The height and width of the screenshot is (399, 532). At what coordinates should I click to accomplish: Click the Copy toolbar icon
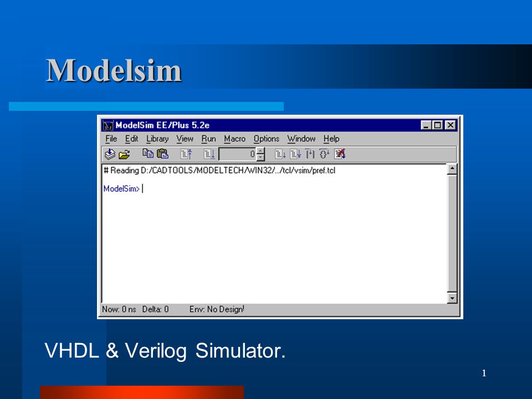pos(148,154)
